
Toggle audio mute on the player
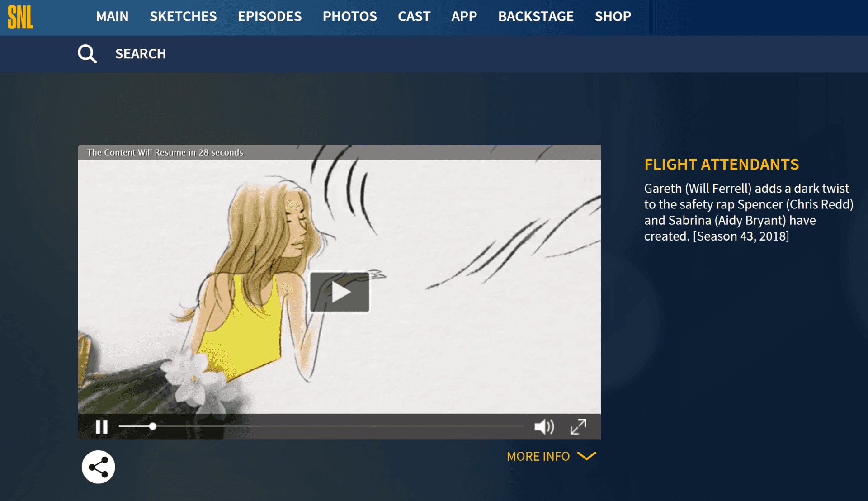544,426
